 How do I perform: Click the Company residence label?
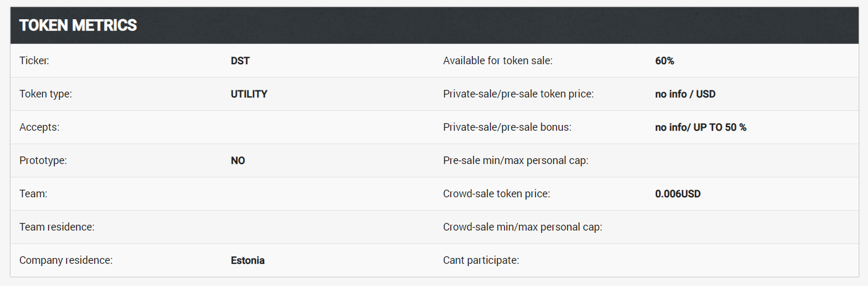pyautogui.click(x=66, y=260)
